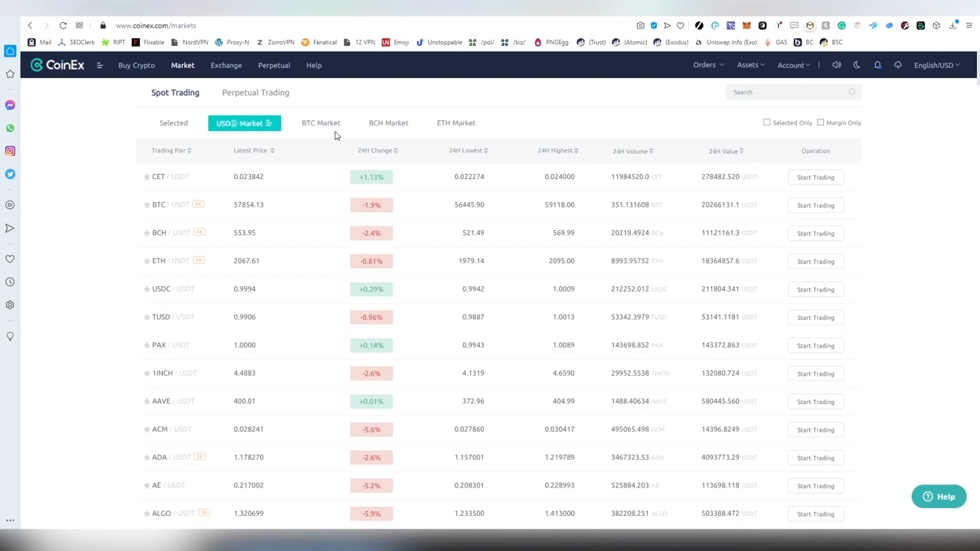This screenshot has height=551, width=980.
Task: Switch to dark mode with moon icon
Action: pos(857,65)
